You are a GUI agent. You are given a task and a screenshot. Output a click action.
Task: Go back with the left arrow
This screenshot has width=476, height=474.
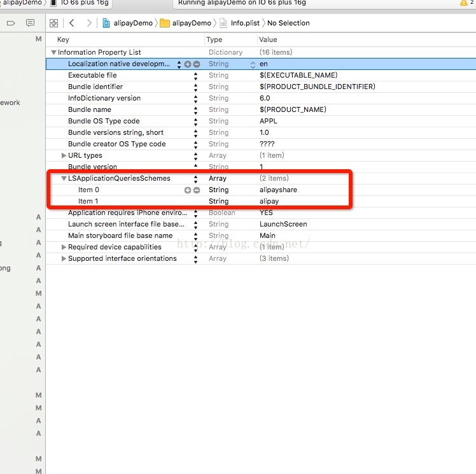pyautogui.click(x=72, y=23)
